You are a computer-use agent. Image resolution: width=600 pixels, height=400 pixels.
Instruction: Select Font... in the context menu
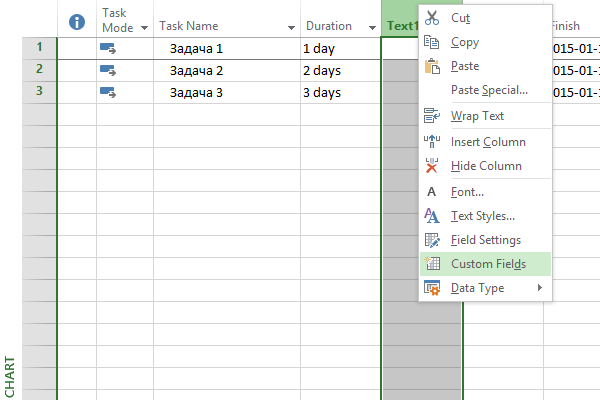[x=467, y=191]
